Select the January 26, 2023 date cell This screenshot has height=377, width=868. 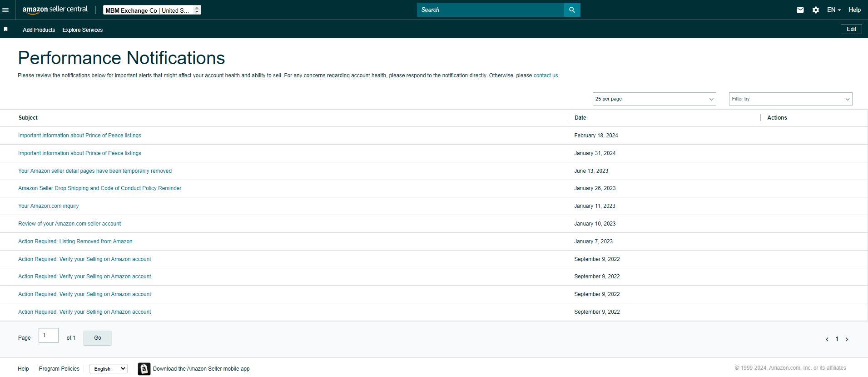tap(595, 188)
